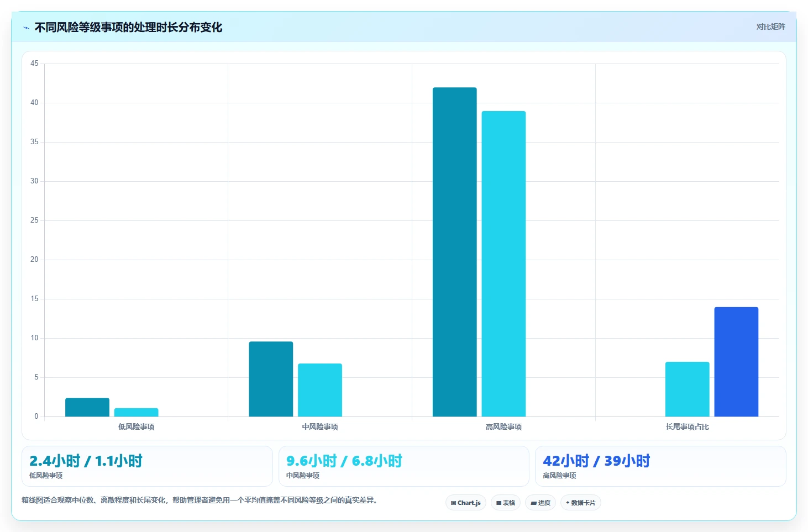The width and height of the screenshot is (808, 532).
Task: Open the 9.6小时 / 6.8小时 stat card
Action: click(404, 466)
